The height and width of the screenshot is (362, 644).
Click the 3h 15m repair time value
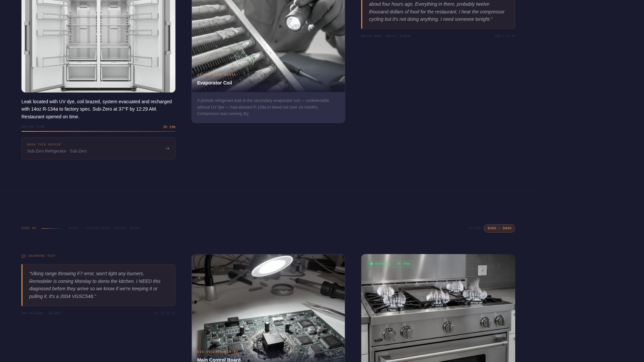point(169,127)
